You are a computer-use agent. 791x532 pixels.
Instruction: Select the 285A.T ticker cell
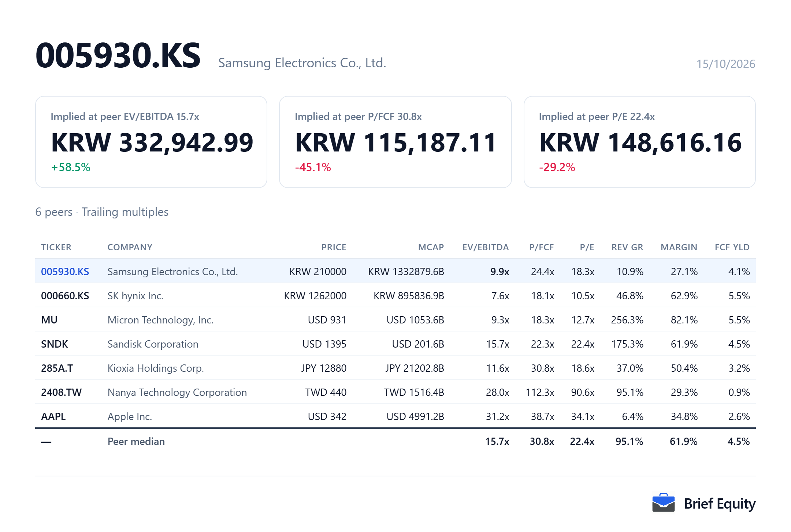pyautogui.click(x=57, y=368)
